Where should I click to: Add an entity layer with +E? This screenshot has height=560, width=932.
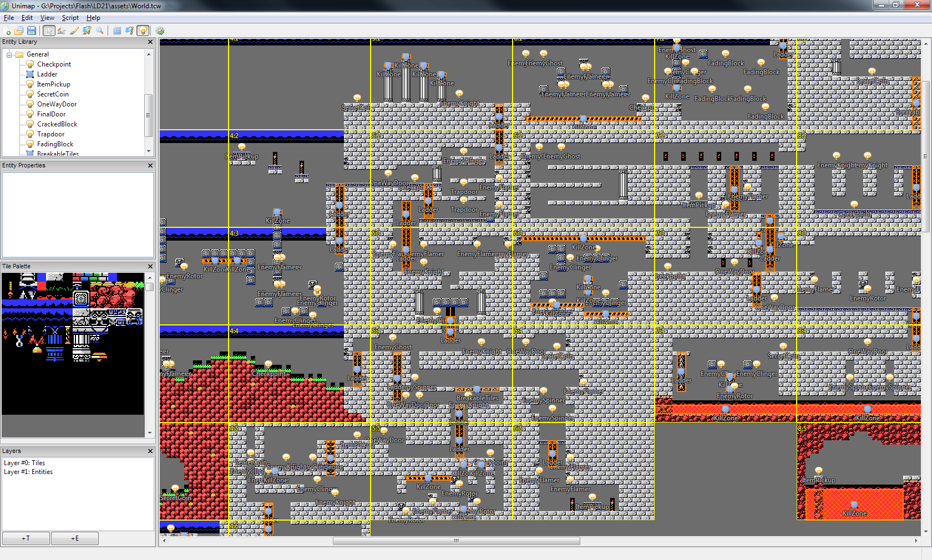(x=75, y=538)
